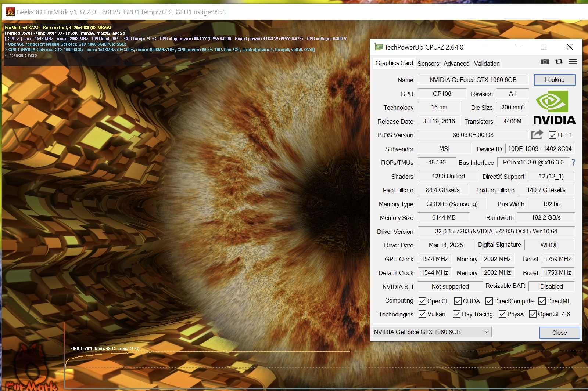Click the Bus Width 192 bit field
Viewport: 588px width, 391px height.
[x=551, y=204]
